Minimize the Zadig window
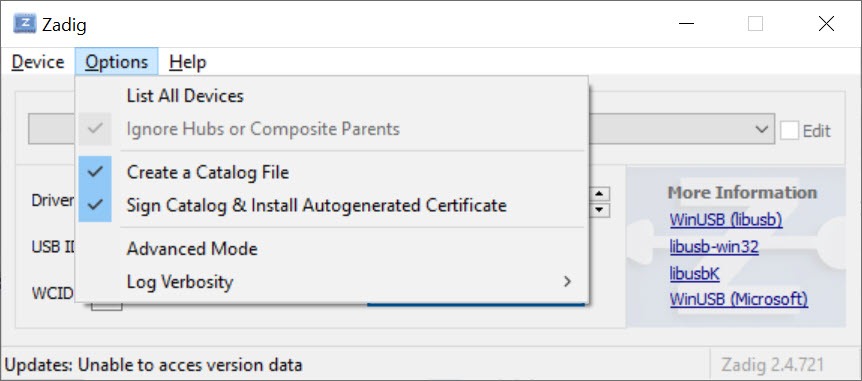 pos(686,24)
